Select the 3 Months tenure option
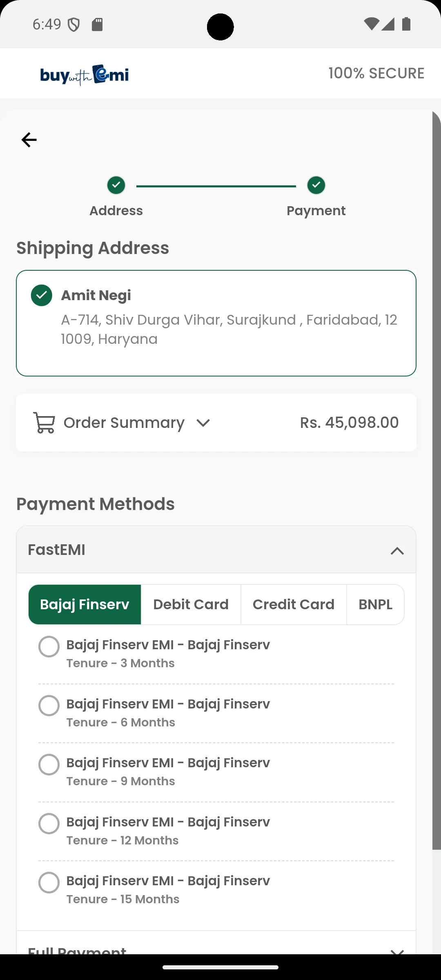The image size is (441, 980). click(49, 647)
